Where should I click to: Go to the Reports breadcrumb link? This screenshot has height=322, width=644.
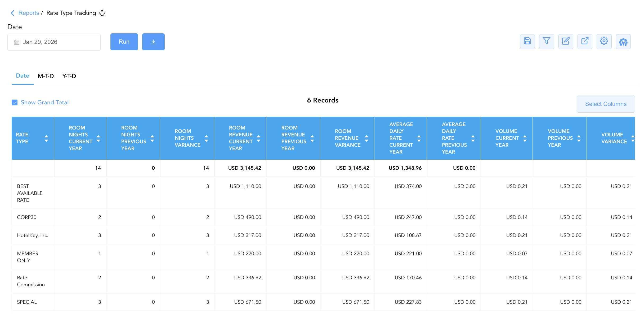tap(29, 13)
